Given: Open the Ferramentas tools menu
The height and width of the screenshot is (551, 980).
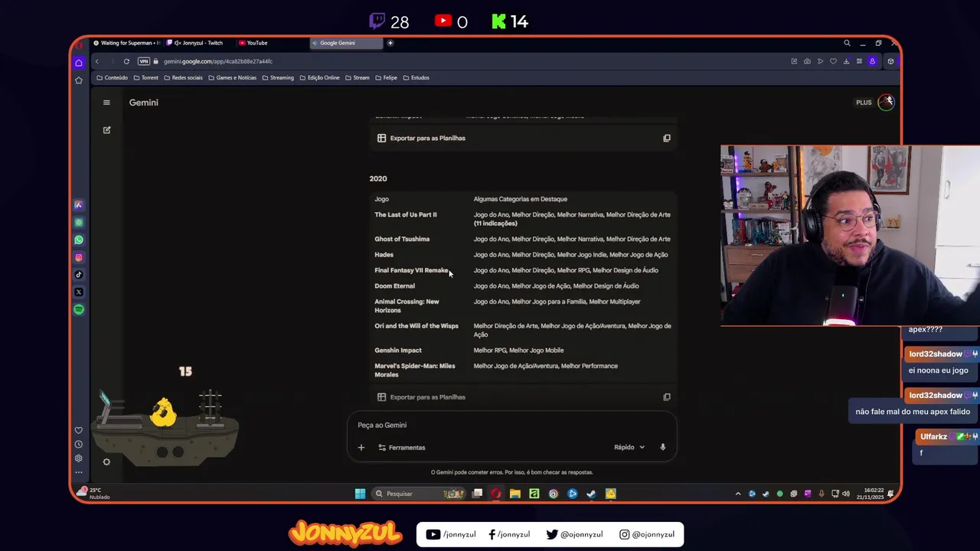Looking at the screenshot, I should coord(402,447).
